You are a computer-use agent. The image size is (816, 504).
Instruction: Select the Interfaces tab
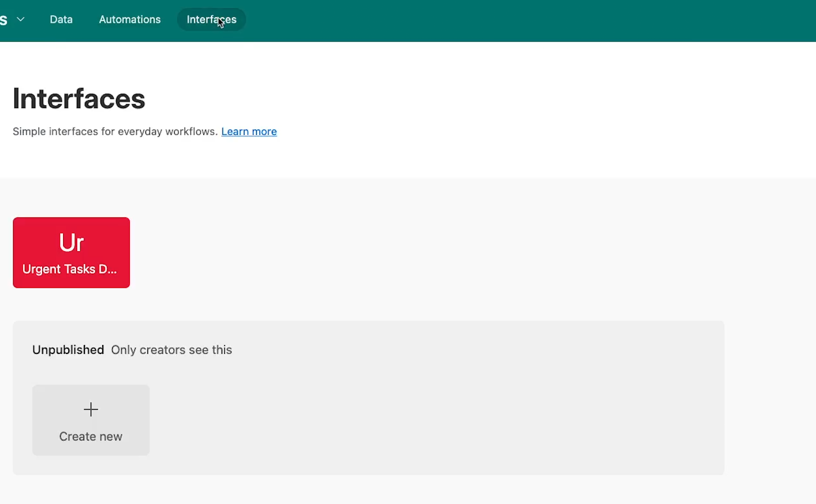point(211,19)
